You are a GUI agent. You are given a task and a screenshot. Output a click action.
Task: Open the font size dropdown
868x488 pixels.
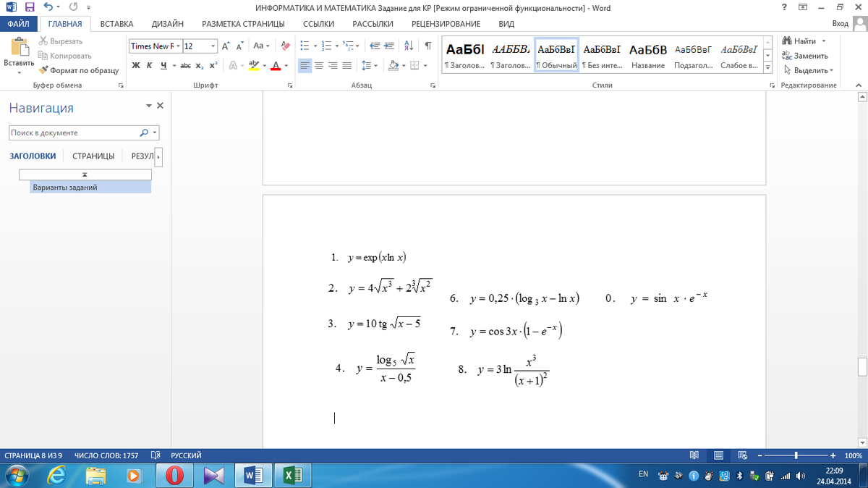pyautogui.click(x=213, y=46)
